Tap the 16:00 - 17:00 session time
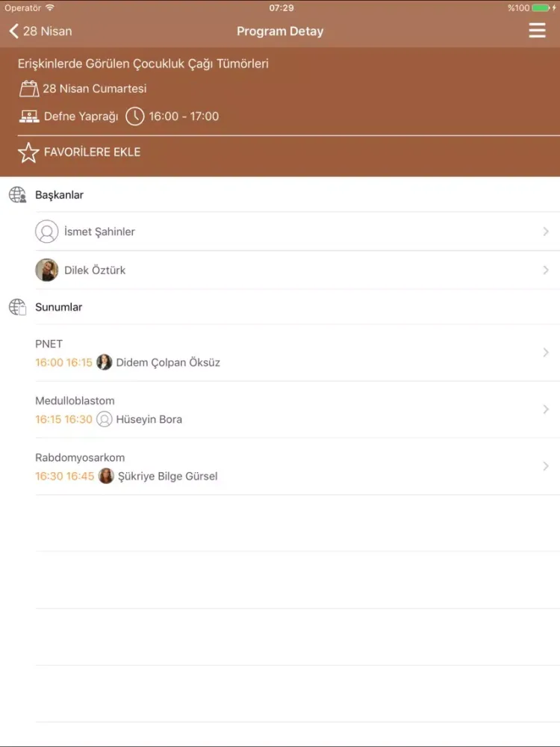 [x=184, y=117]
